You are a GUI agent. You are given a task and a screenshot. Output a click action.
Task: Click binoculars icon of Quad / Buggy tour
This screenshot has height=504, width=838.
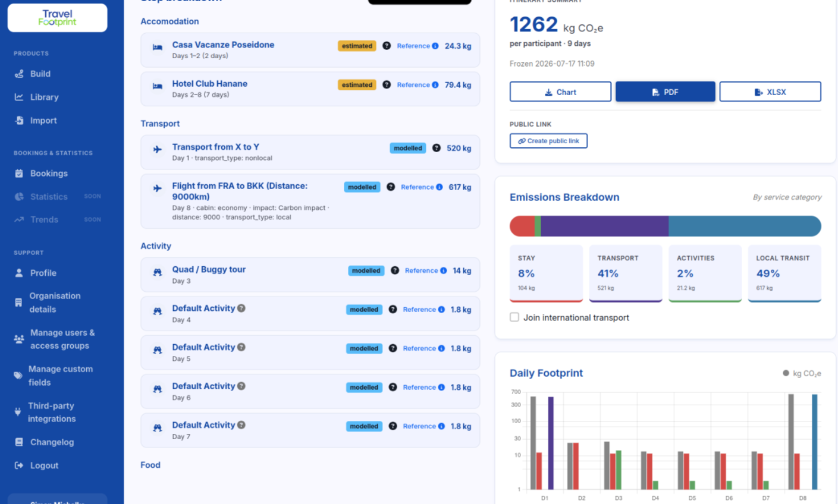158,272
